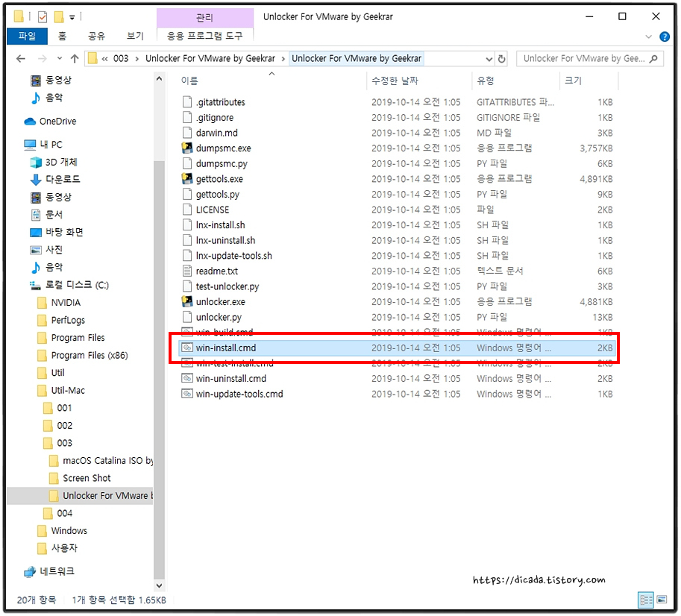Click the 관리 contextual tab header

click(x=204, y=17)
